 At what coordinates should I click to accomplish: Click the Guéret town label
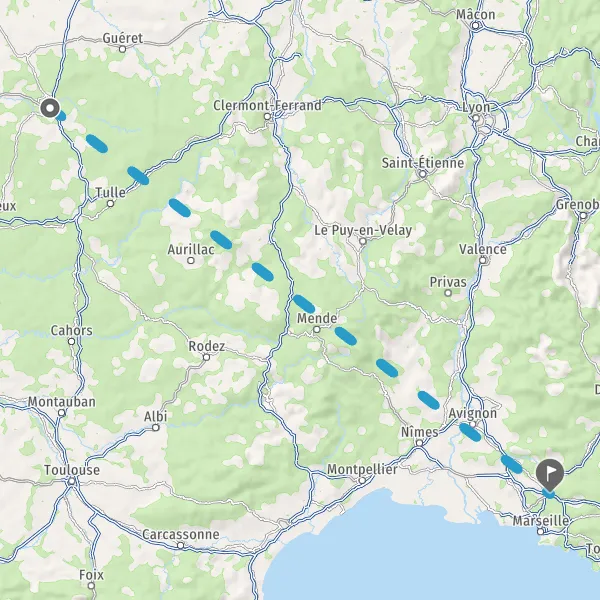pos(122,38)
